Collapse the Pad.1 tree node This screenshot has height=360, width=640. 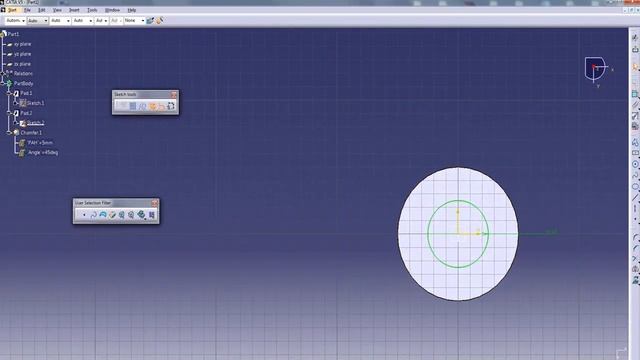tap(9, 93)
